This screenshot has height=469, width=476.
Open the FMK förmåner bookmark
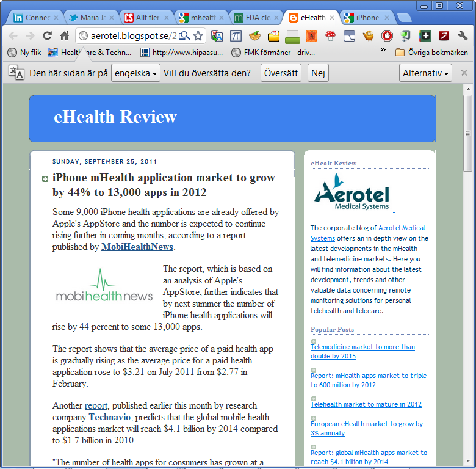[273, 53]
